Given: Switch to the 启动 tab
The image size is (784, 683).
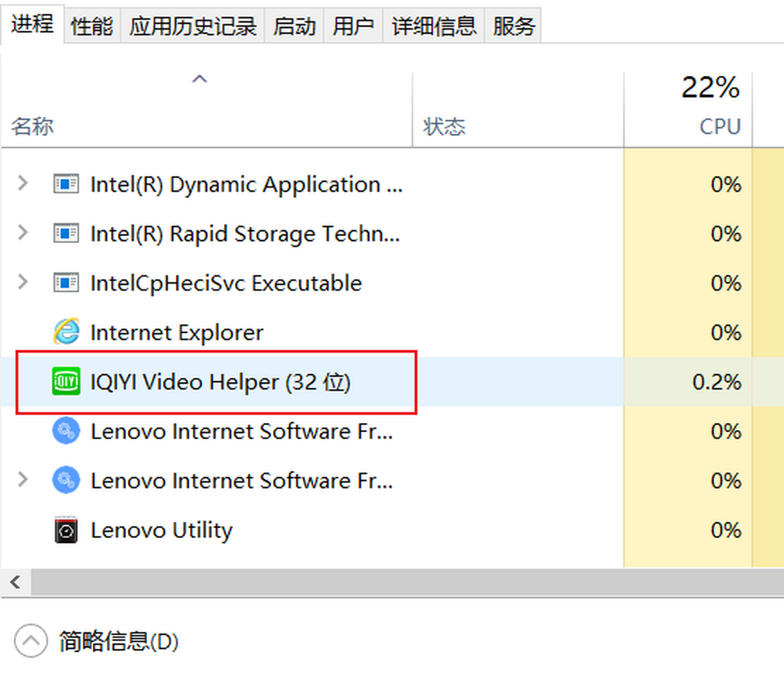Looking at the screenshot, I should [294, 25].
